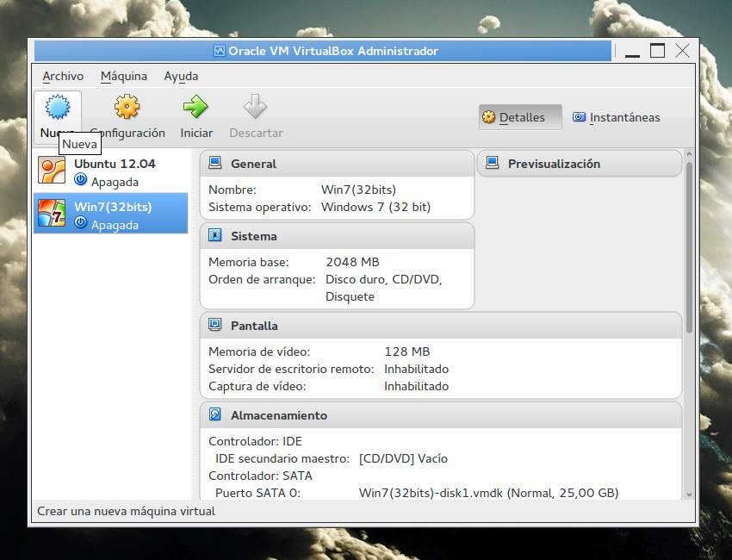Click the 'Controlador: SATA' line

click(x=260, y=476)
